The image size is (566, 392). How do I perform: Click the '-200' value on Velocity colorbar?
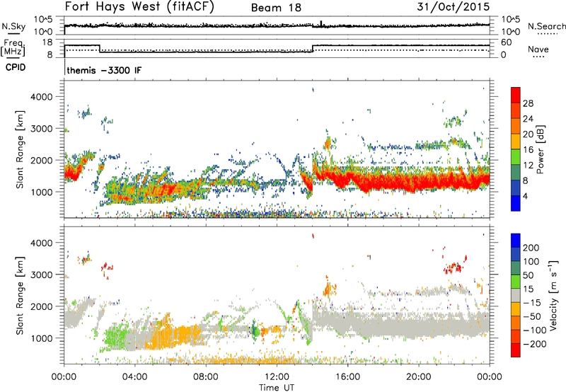(x=533, y=344)
